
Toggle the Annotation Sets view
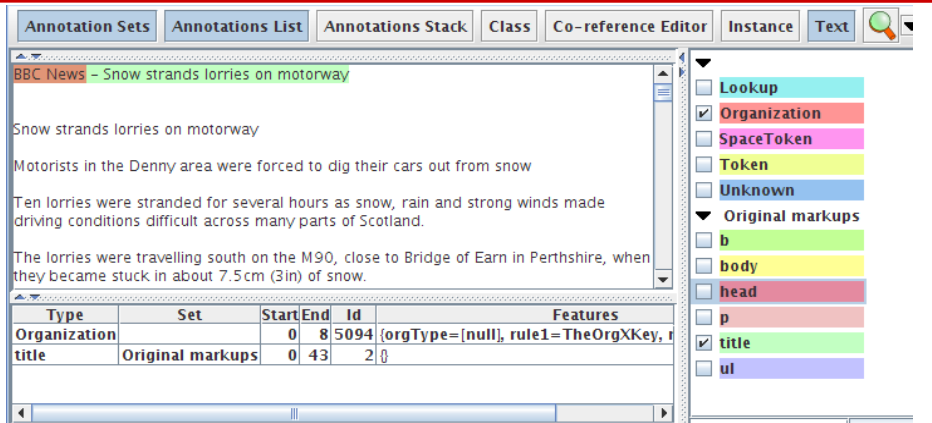tap(88, 27)
